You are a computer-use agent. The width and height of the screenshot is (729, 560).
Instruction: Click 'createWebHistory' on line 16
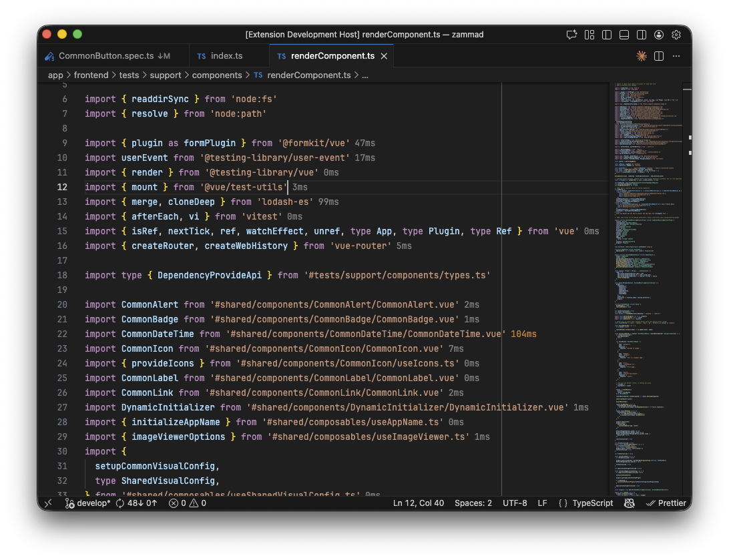tap(246, 246)
